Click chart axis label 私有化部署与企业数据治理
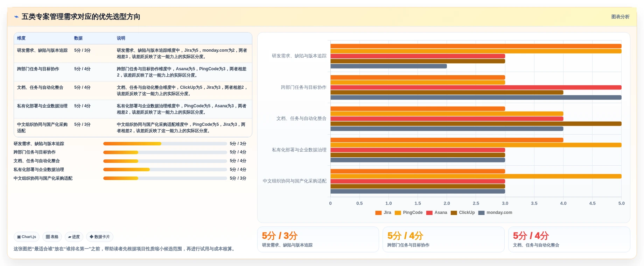Screen dimensions: 644x266 pos(299,150)
